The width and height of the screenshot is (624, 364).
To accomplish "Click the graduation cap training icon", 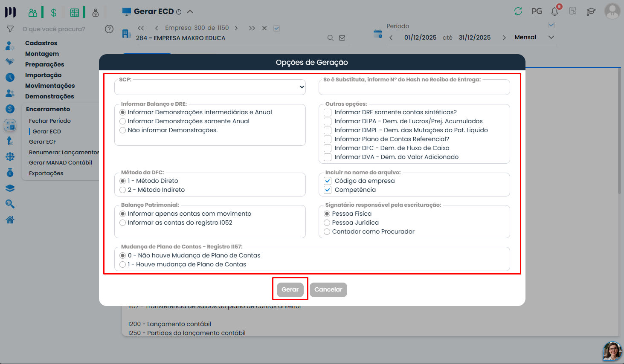I will (591, 12).
